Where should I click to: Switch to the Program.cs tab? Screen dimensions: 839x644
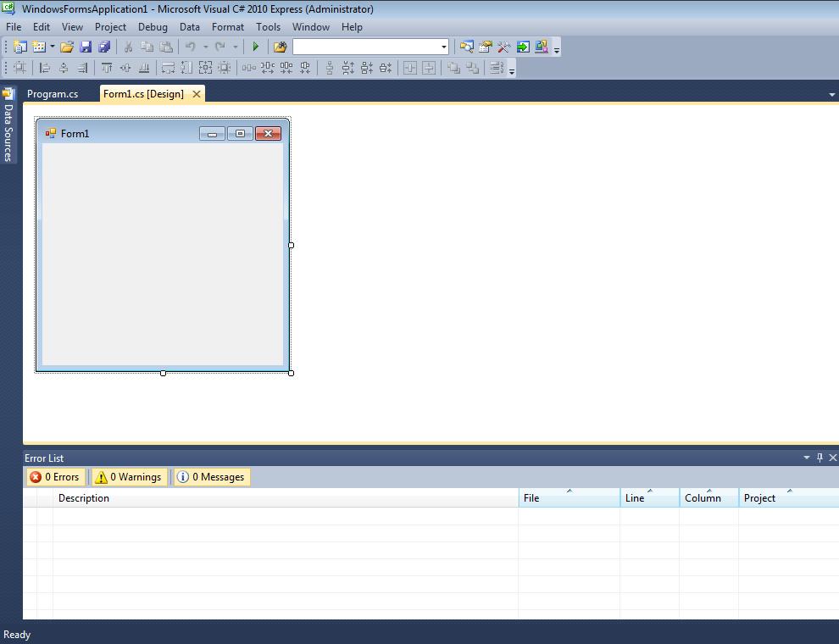[53, 94]
